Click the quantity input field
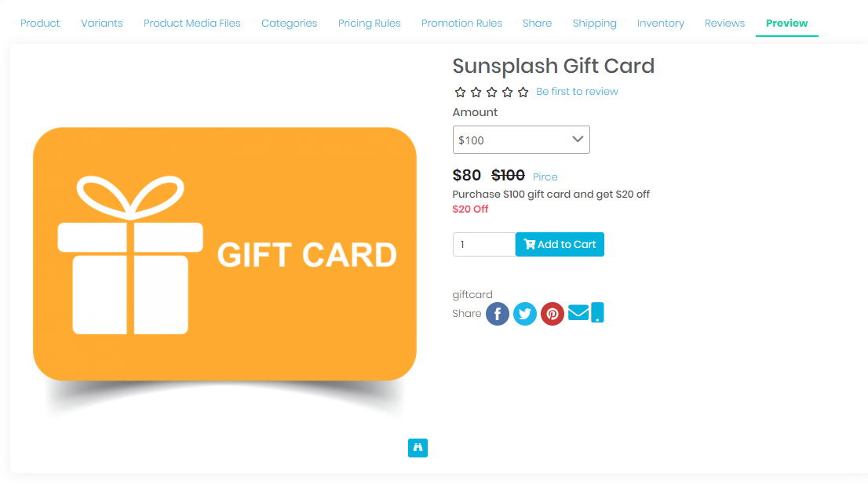The image size is (868, 499). (x=483, y=244)
